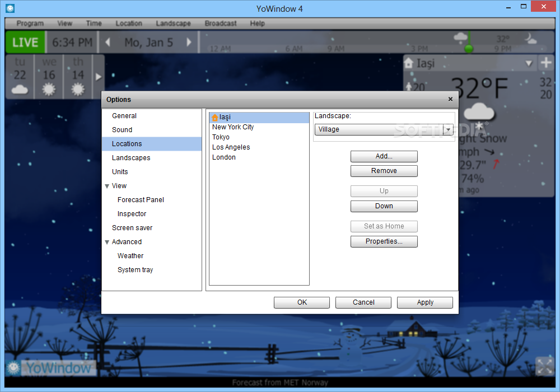Open the Landscape Village dropdown
Image resolution: width=560 pixels, height=392 pixels.
[x=384, y=129]
